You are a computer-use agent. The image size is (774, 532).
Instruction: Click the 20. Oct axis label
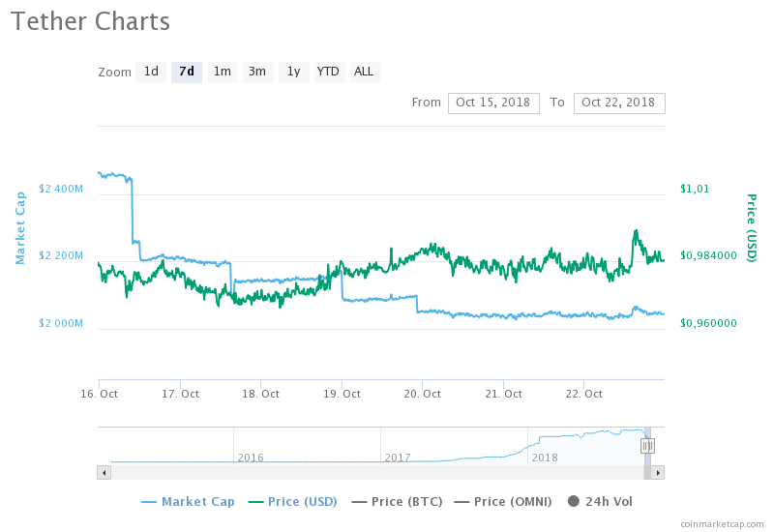click(423, 394)
